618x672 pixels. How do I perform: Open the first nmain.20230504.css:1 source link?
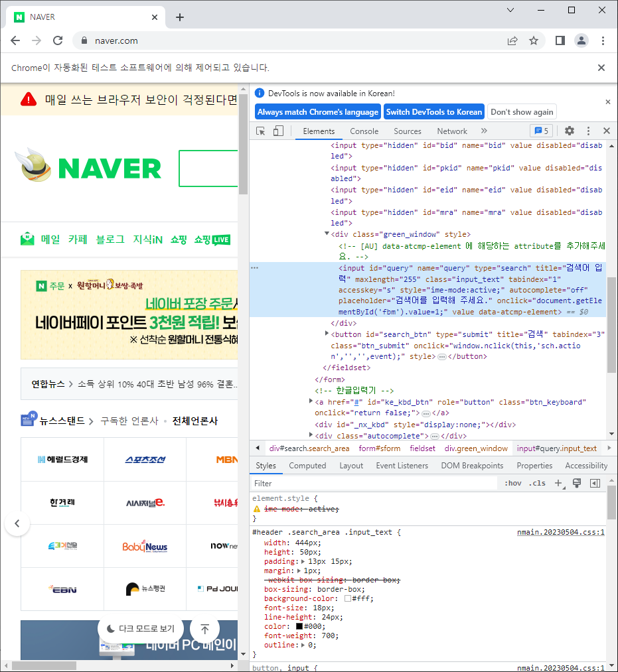click(x=560, y=532)
